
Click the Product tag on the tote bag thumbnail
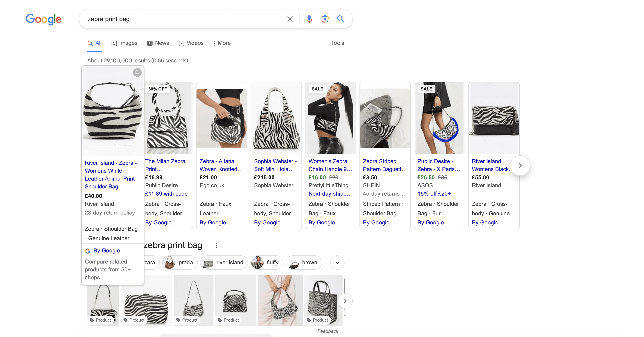click(x=317, y=320)
